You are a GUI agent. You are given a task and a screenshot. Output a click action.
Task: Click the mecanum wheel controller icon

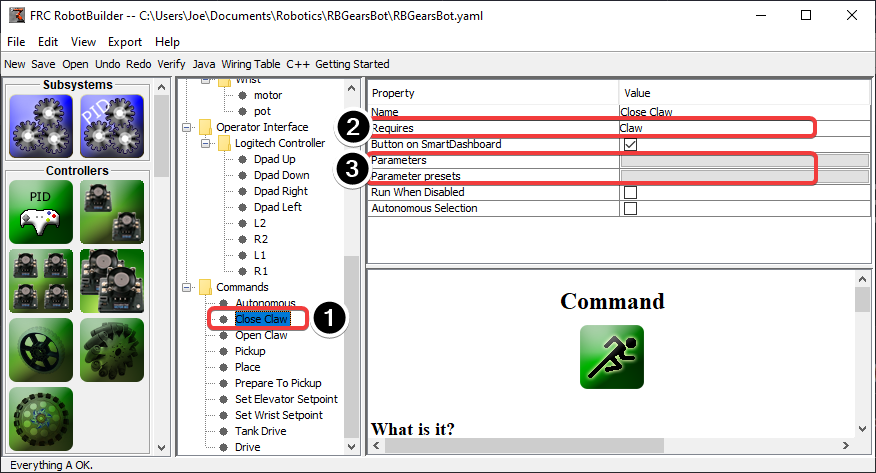(x=112, y=349)
